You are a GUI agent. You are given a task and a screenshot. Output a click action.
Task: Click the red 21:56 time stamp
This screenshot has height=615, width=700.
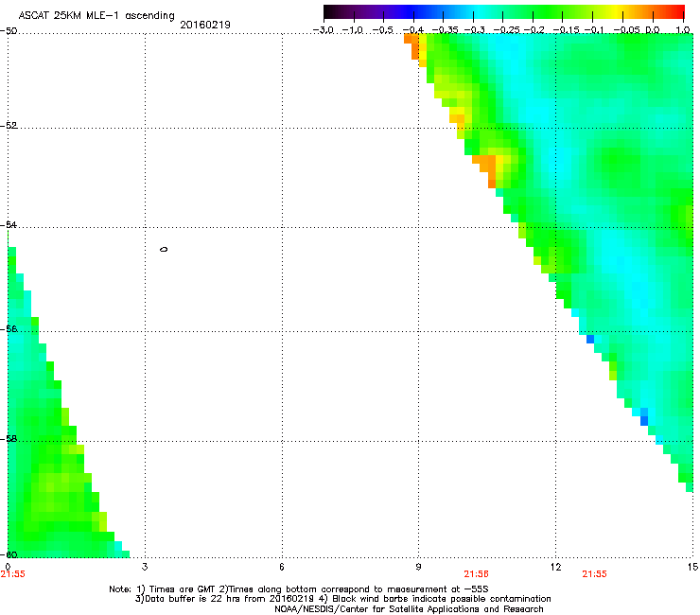pyautogui.click(x=477, y=574)
